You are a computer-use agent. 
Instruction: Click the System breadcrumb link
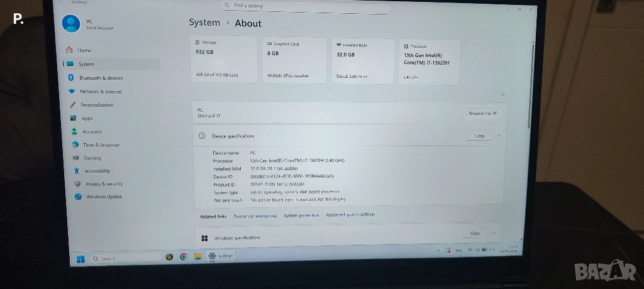point(204,23)
